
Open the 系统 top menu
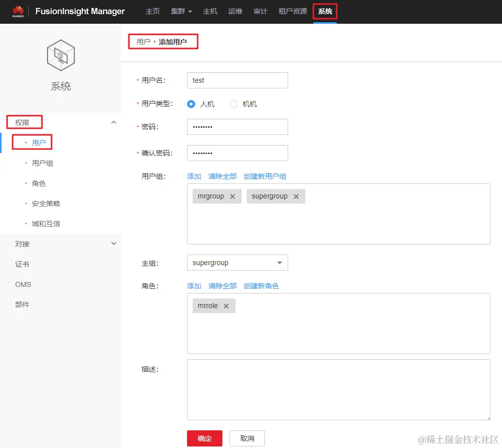[x=325, y=12]
